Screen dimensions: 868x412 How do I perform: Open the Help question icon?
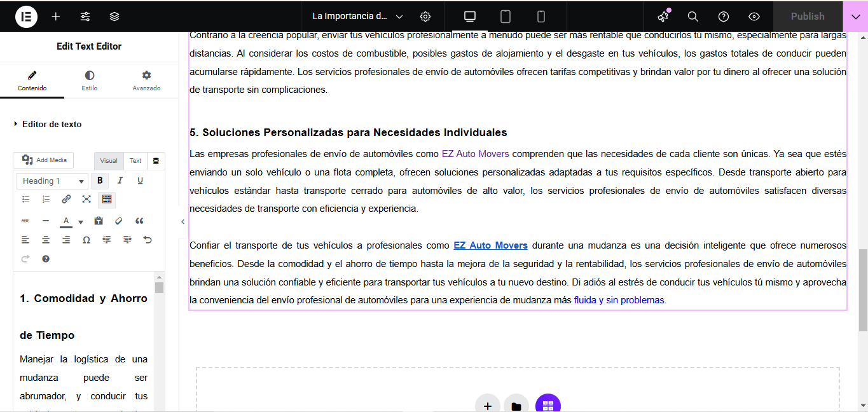click(x=724, y=17)
